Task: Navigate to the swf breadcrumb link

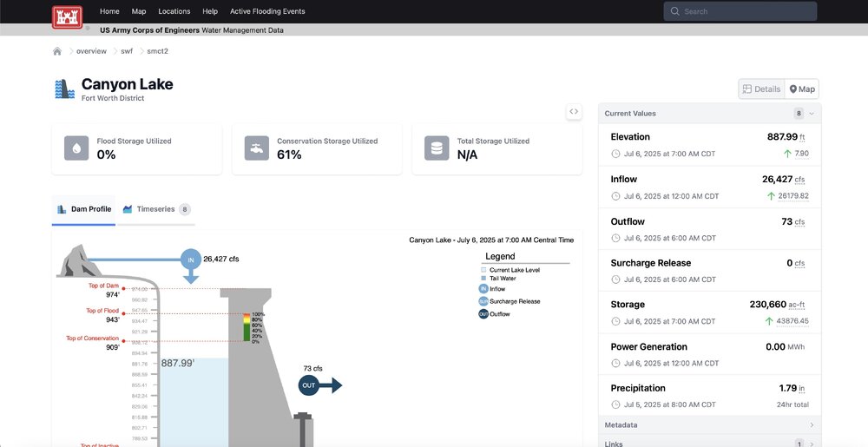Action: coord(127,51)
